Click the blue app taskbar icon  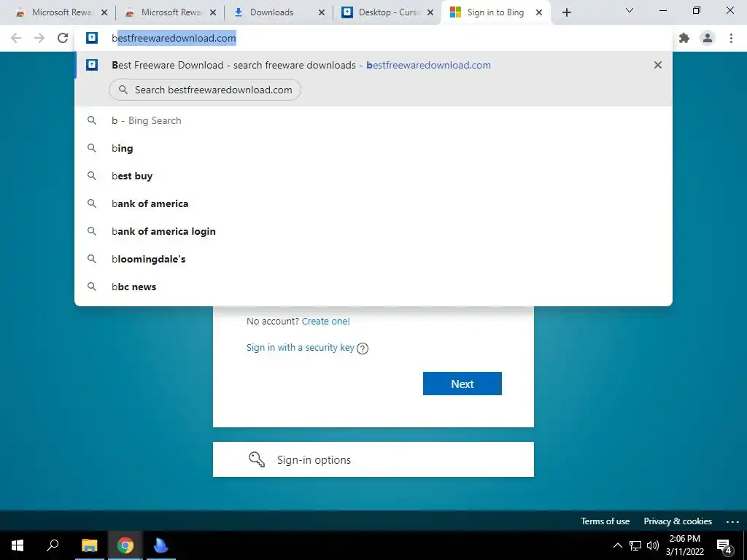click(161, 545)
